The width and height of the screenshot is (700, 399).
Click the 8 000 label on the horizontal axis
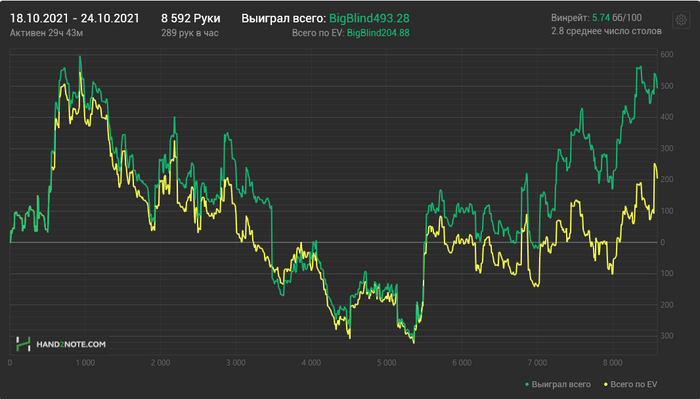coord(612,363)
